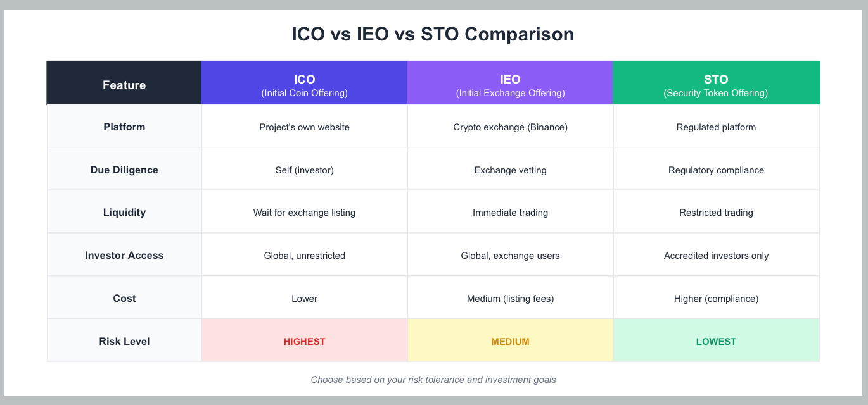868x405 pixels.
Task: Click the Due Diligence row label
Action: 124,170
